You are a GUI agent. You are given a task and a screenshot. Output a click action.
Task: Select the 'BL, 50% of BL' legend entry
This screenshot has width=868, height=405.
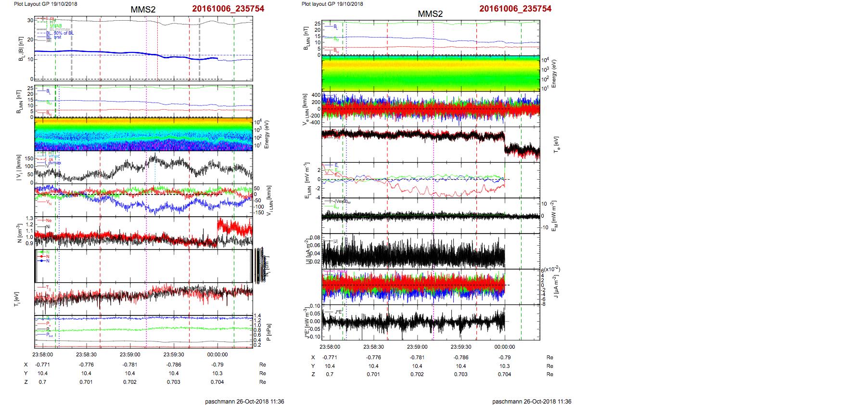click(x=60, y=33)
